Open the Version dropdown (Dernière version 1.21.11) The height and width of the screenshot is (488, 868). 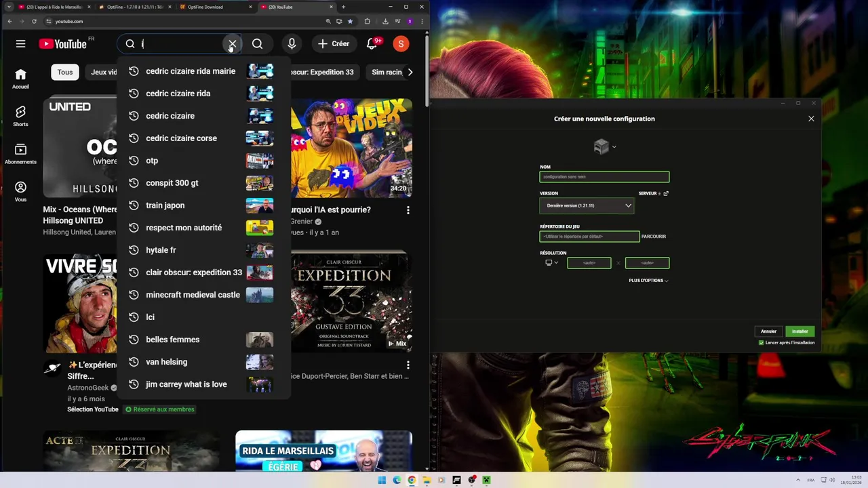(587, 205)
